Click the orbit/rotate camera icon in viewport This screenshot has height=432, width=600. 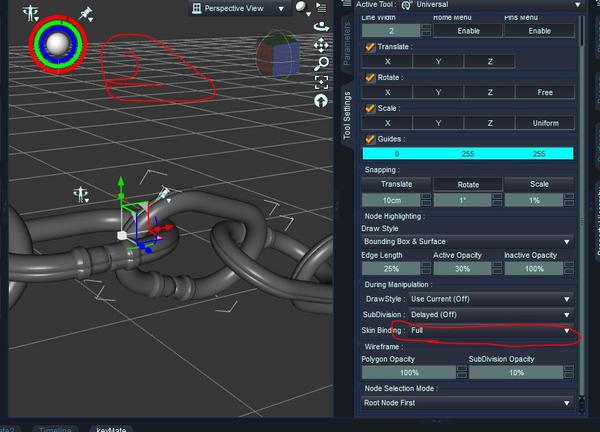point(321,27)
